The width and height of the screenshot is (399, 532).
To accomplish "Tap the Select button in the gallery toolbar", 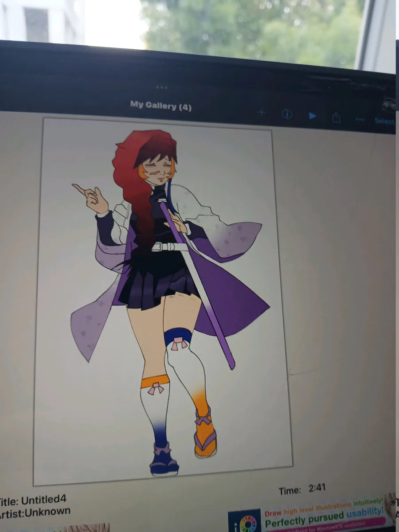I will [384, 121].
